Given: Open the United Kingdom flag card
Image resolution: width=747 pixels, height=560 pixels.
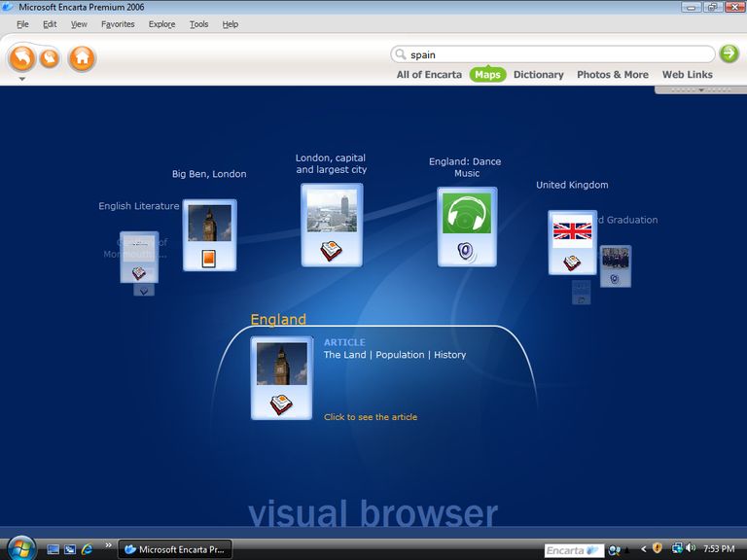Looking at the screenshot, I should pyautogui.click(x=572, y=242).
